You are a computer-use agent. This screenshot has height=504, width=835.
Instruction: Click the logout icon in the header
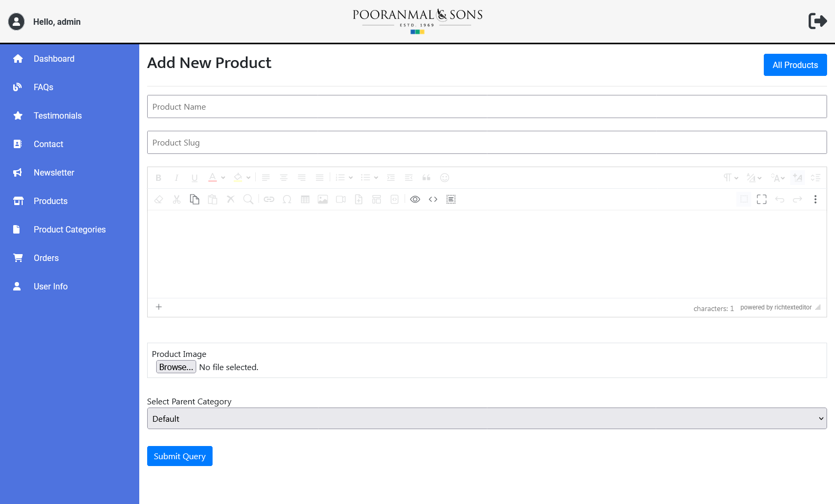tap(817, 21)
